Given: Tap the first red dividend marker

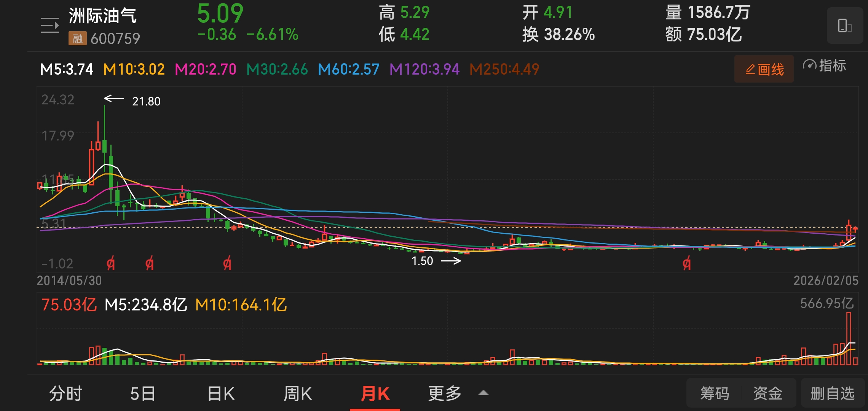Looking at the screenshot, I should 110,263.
